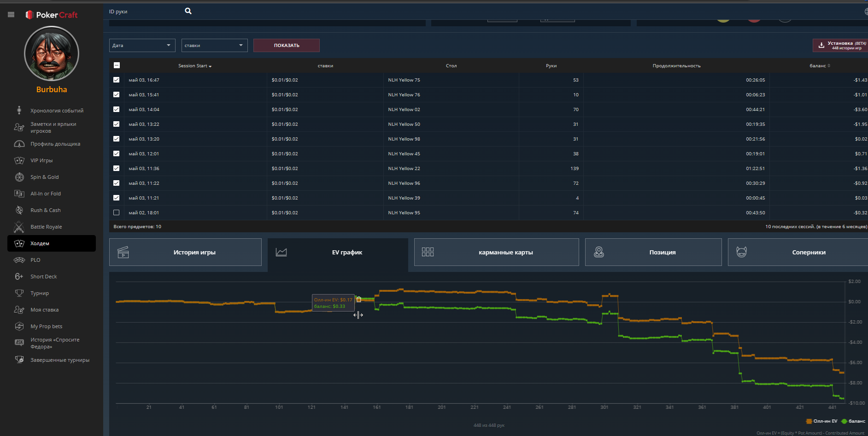Open Burbuha avatar picture
Screen dimensions: 868x436
point(52,53)
